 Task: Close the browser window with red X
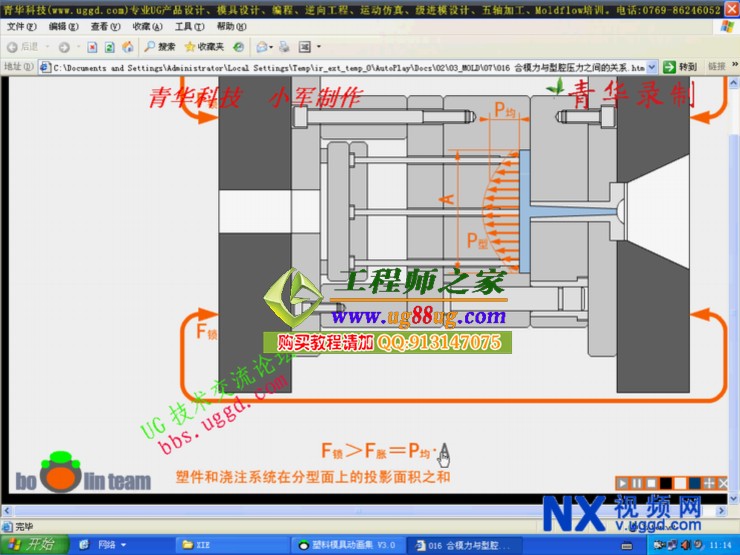(732, 9)
